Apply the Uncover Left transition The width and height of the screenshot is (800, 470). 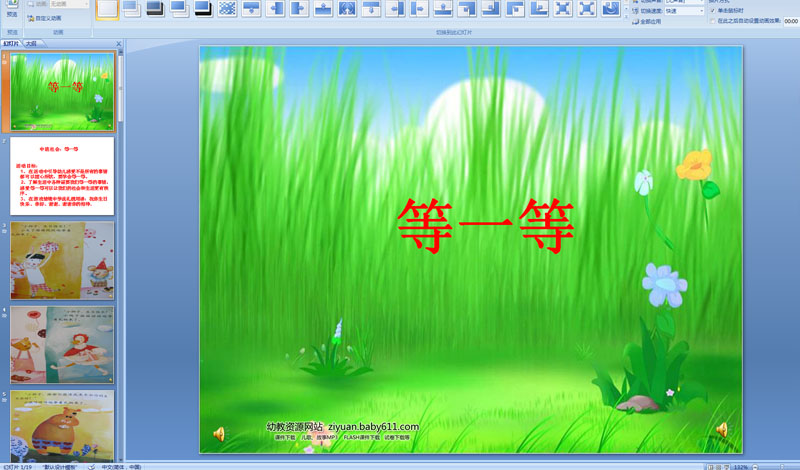coord(395,9)
